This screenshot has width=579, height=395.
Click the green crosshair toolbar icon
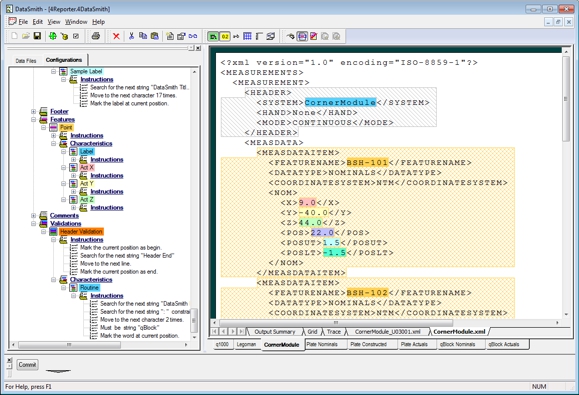click(x=53, y=36)
